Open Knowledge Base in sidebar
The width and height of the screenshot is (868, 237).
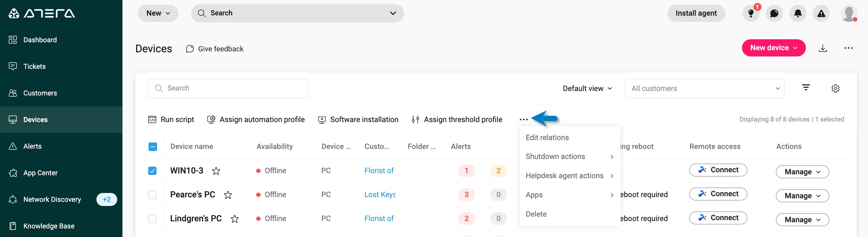pos(61,226)
